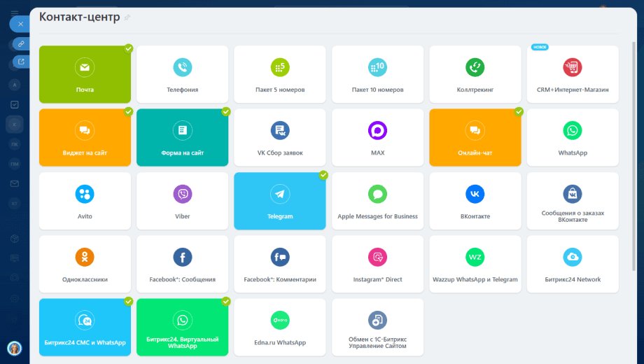Open the MAX messenger icon
Screen dimensions: 644x364
[377, 131]
